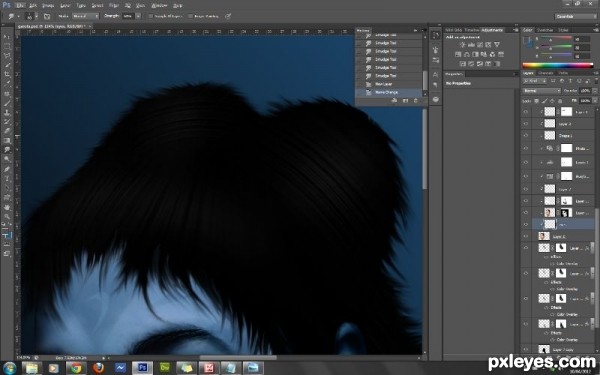600x375 pixels.
Task: Select the Crop tool
Action: click(x=7, y=74)
